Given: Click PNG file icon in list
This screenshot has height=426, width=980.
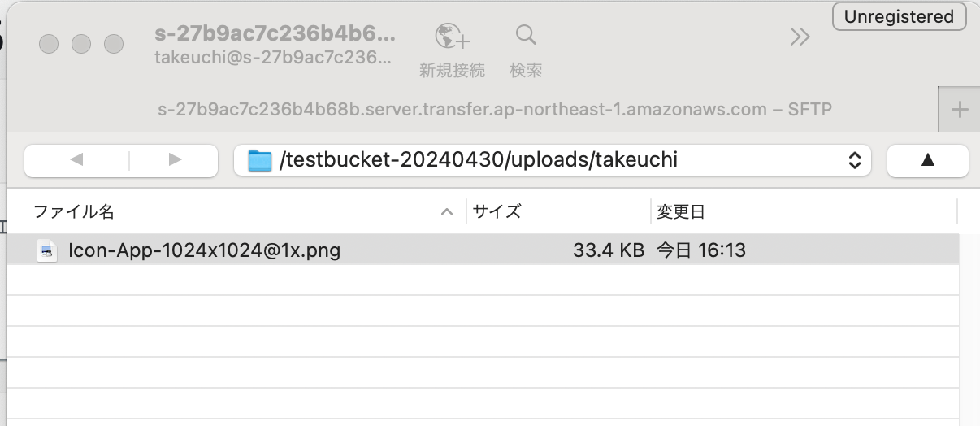Looking at the screenshot, I should 48,250.
